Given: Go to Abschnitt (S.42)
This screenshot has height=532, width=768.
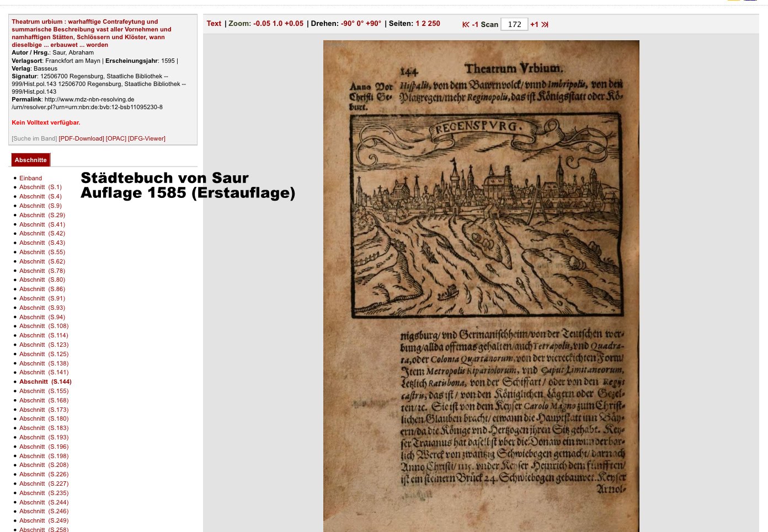Looking at the screenshot, I should (x=42, y=234).
